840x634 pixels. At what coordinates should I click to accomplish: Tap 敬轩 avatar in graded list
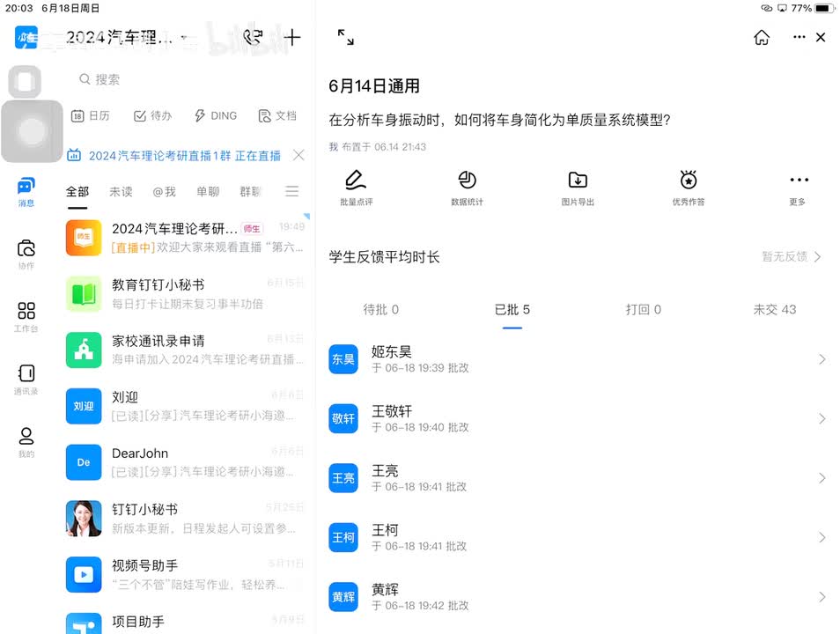[343, 418]
